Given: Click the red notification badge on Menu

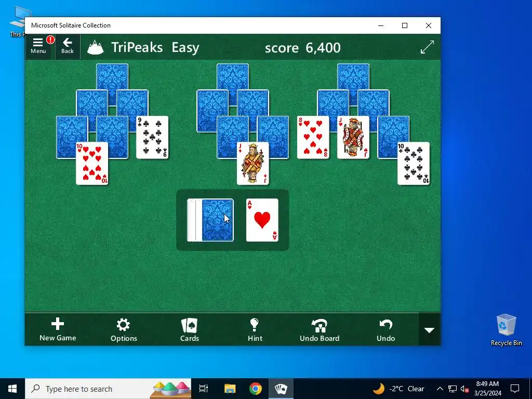Looking at the screenshot, I should pyautogui.click(x=50, y=39).
